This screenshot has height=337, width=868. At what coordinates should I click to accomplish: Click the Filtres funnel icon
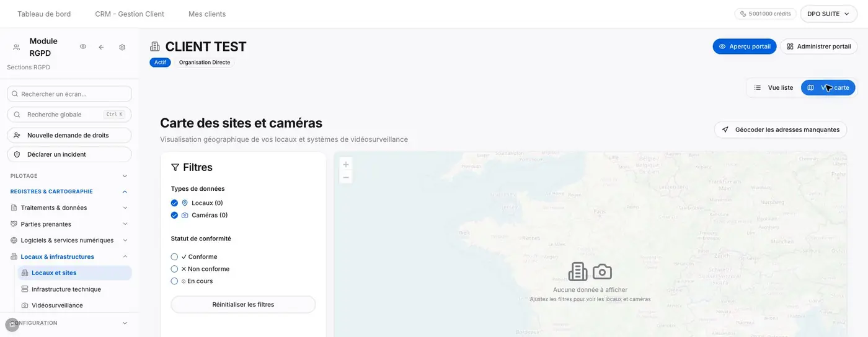click(175, 167)
